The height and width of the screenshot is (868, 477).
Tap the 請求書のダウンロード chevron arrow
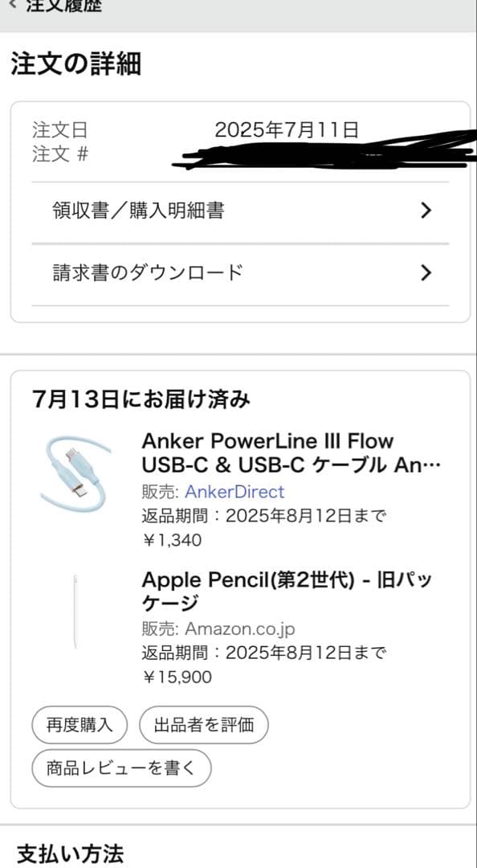coord(426,272)
